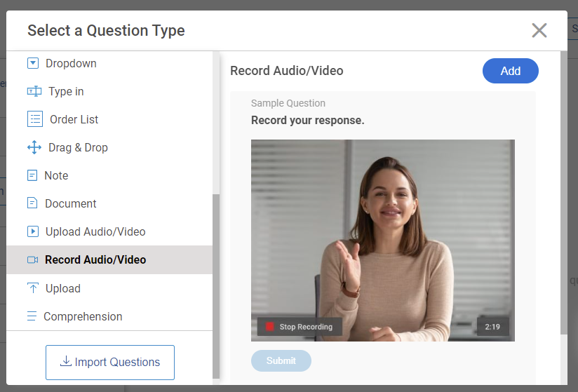The width and height of the screenshot is (578, 392).
Task: Select Upload Audio/Video from the list
Action: point(95,231)
